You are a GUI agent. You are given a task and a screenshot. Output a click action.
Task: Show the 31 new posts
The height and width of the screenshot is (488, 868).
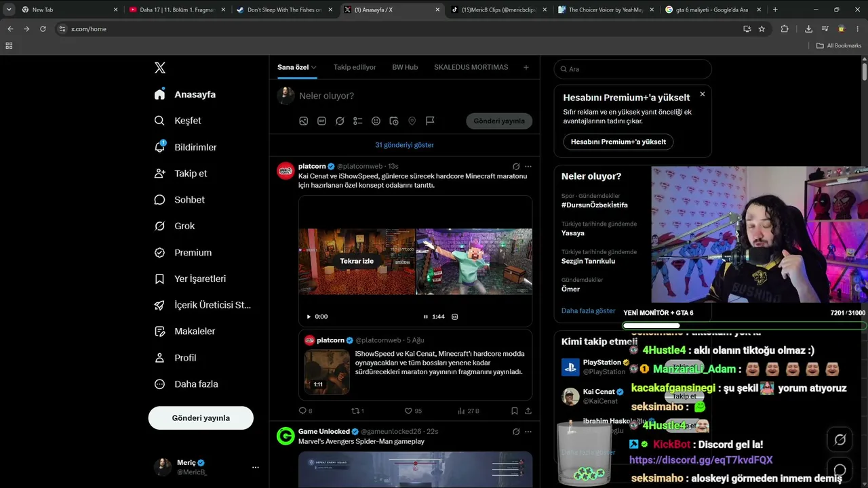pos(404,145)
